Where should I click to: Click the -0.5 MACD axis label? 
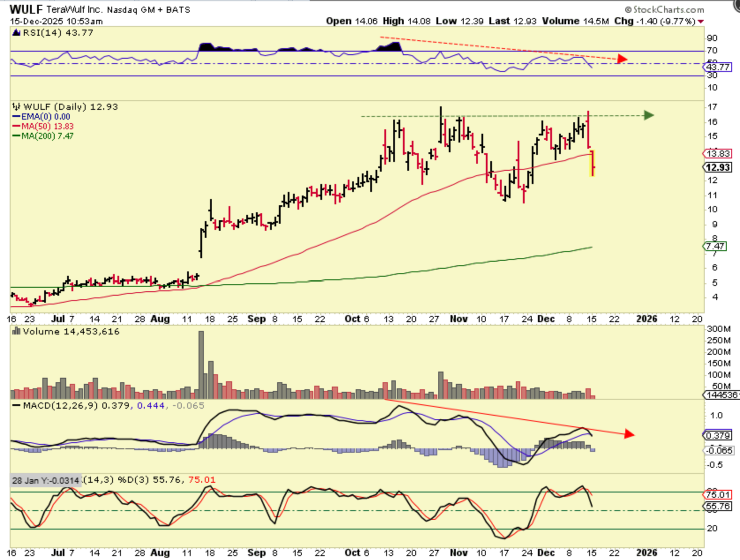point(714,465)
